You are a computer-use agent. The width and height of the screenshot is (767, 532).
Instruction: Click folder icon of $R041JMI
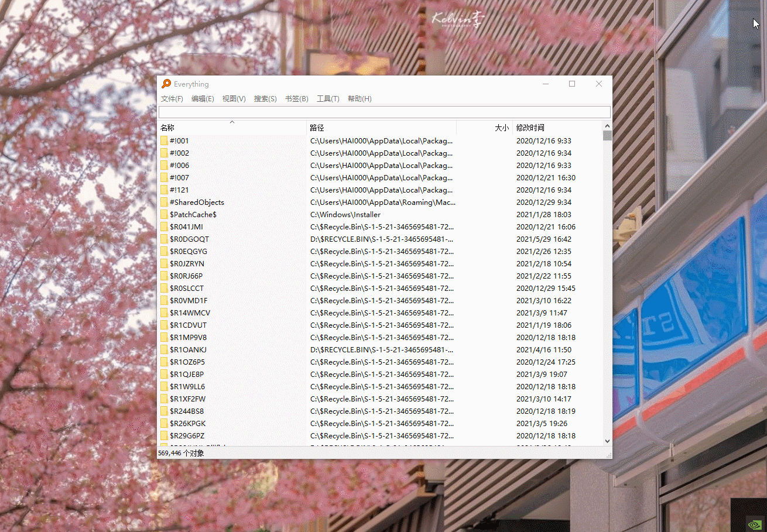point(164,226)
